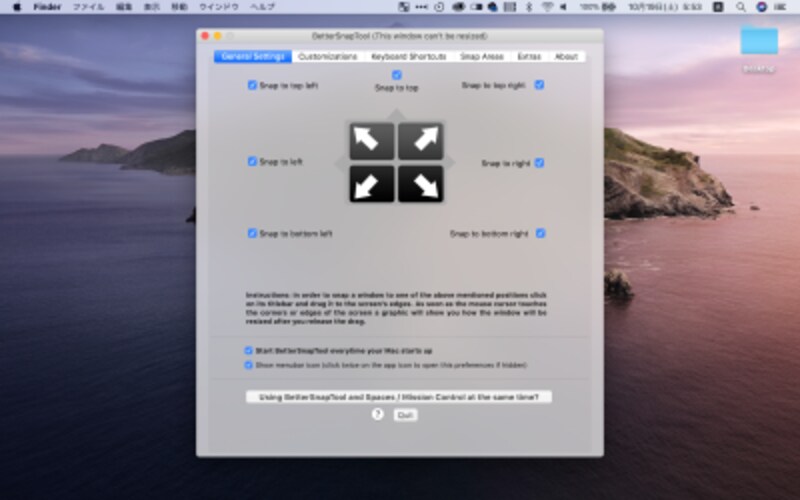Select the General Settings tab
The image size is (800, 500).
pos(253,56)
